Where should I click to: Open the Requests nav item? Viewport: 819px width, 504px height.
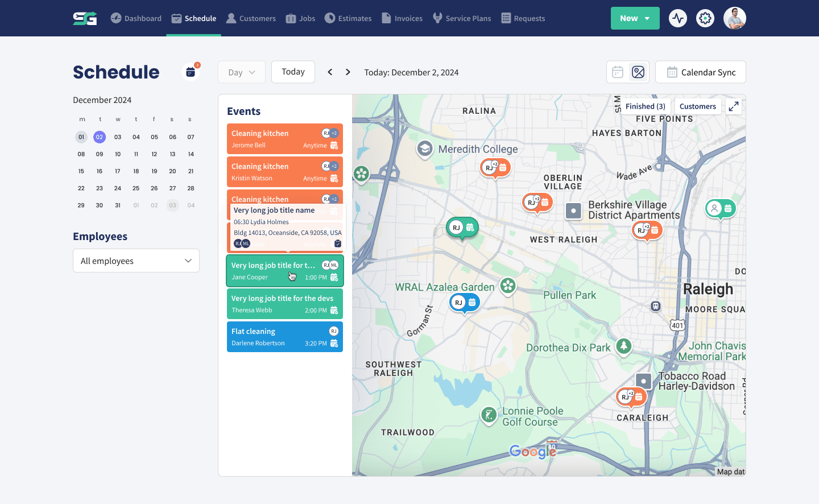[523, 18]
